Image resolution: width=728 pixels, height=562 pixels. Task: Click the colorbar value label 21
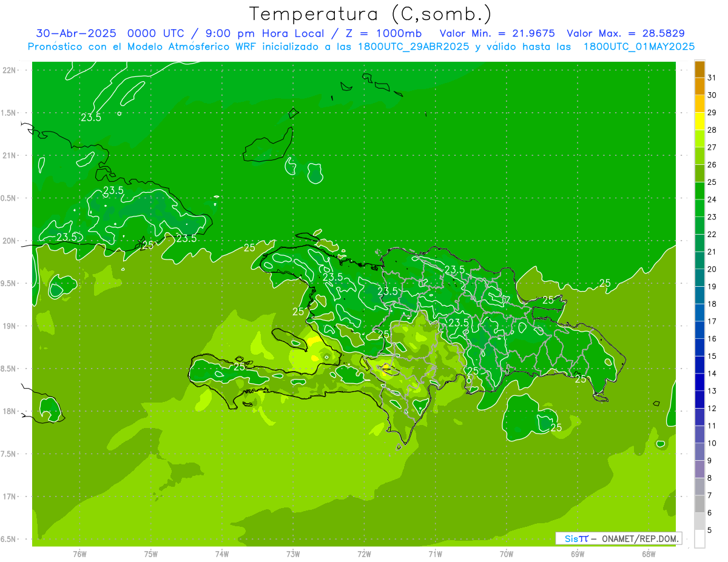[x=712, y=252]
